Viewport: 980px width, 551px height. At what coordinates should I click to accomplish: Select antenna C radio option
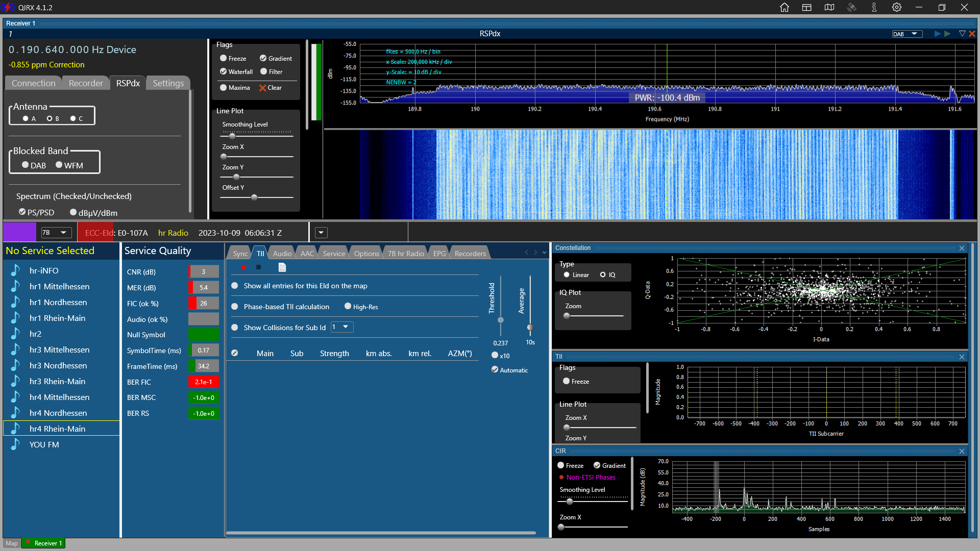[73, 118]
